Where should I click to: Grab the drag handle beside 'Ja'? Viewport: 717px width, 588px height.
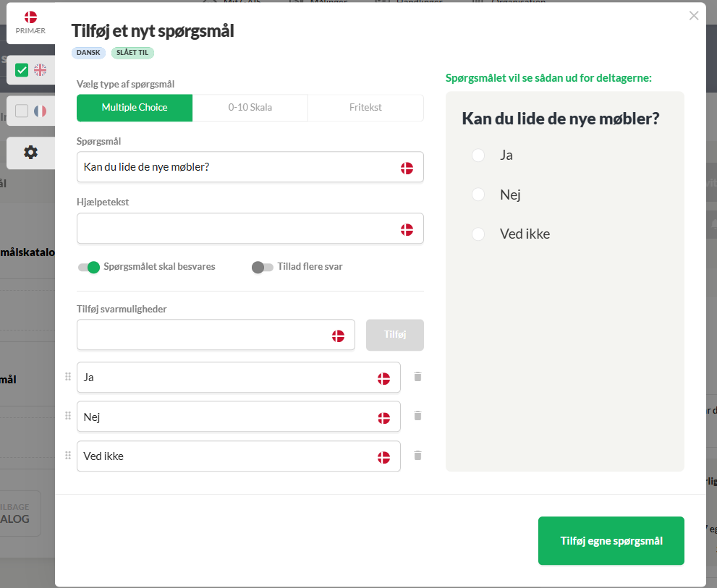click(x=68, y=377)
